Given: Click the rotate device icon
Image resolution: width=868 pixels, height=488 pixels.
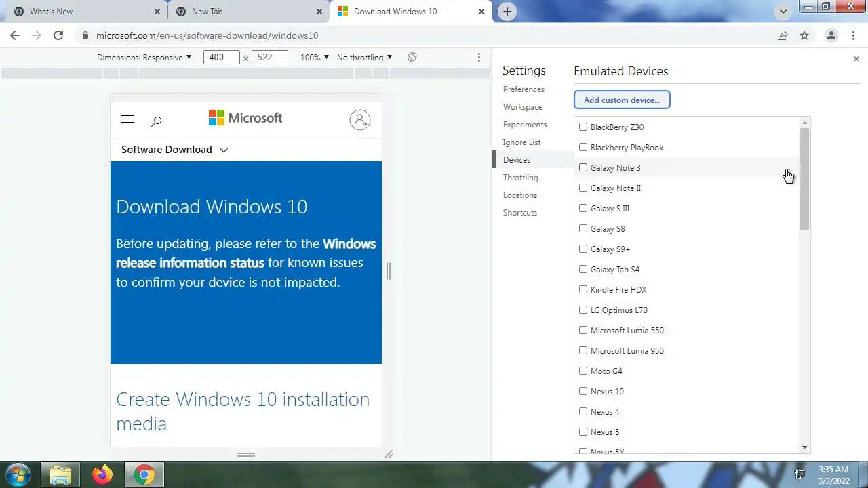Looking at the screenshot, I should pyautogui.click(x=412, y=58).
